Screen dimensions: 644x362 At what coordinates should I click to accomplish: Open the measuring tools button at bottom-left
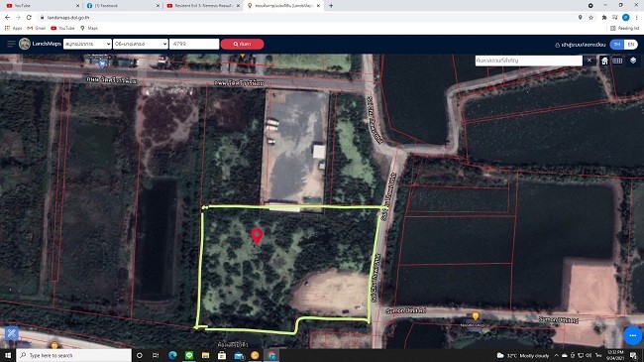pos(12,333)
